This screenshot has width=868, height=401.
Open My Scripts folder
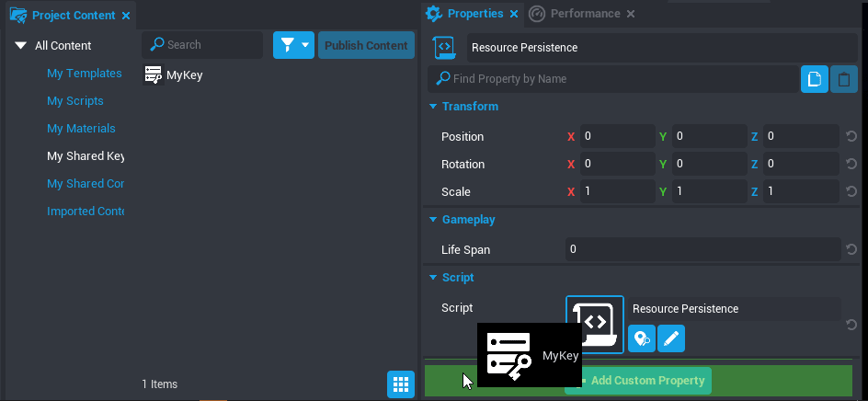tap(75, 101)
